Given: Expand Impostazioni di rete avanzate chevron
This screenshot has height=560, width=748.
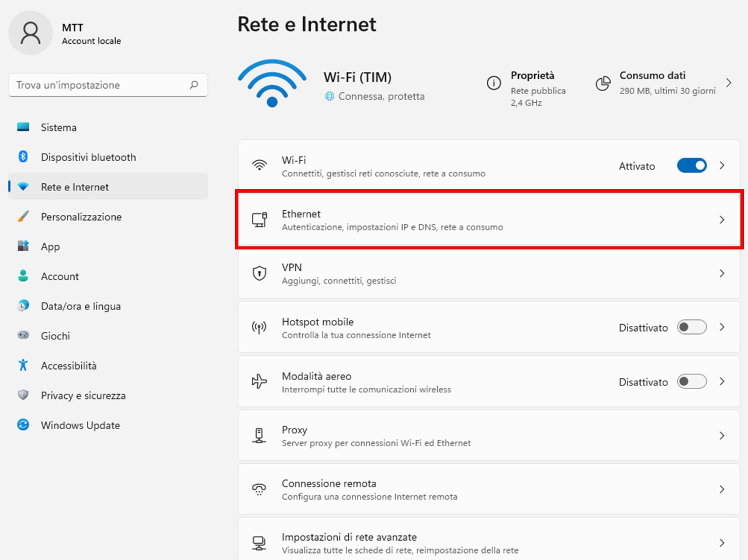Looking at the screenshot, I should 722,543.
